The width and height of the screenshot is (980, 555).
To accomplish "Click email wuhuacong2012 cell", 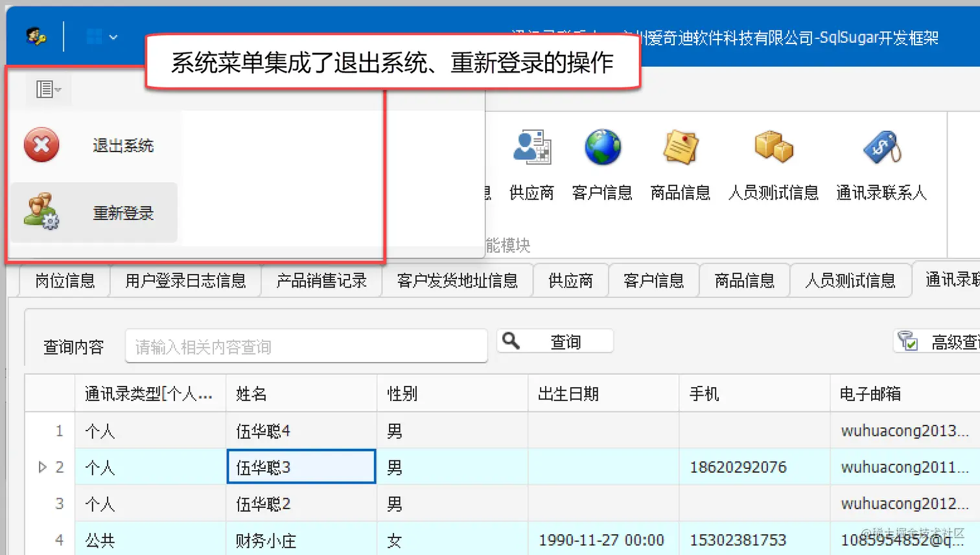I will 905,503.
